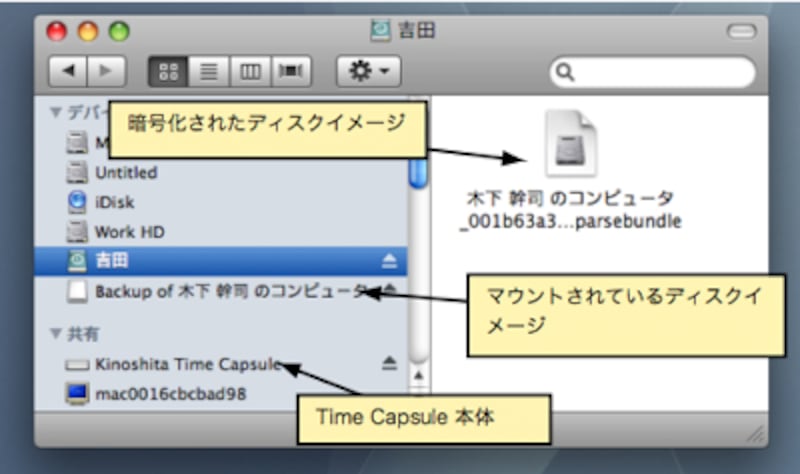
Task: Select Kinoshita Time Capsule in sidebar
Action: pyautogui.click(x=223, y=364)
